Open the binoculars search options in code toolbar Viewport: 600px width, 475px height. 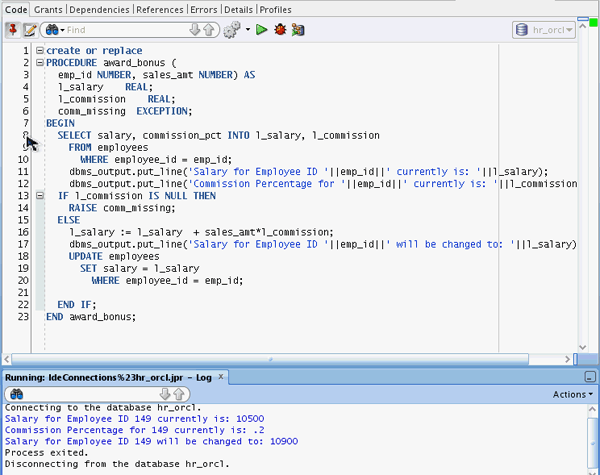(x=54, y=30)
